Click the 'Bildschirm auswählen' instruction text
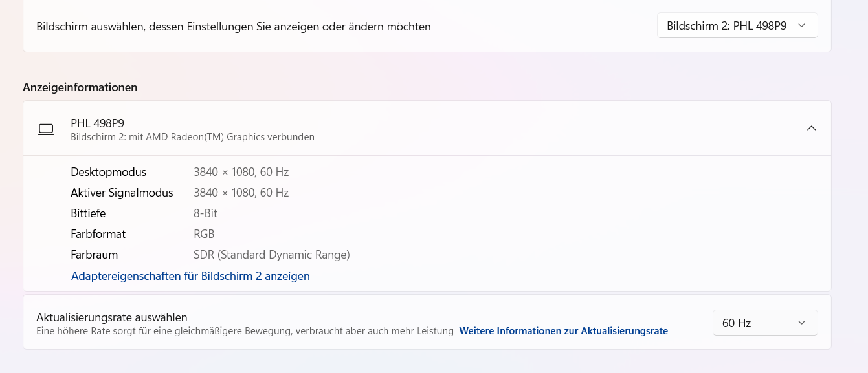The width and height of the screenshot is (868, 373). 233,27
